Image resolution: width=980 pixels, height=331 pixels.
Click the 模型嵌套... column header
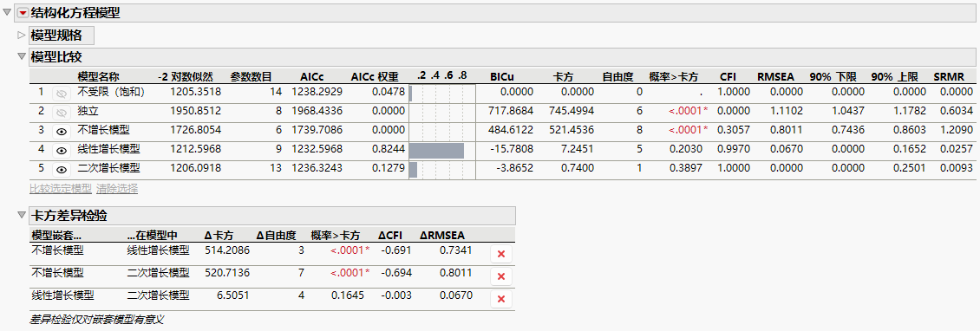[x=56, y=236]
